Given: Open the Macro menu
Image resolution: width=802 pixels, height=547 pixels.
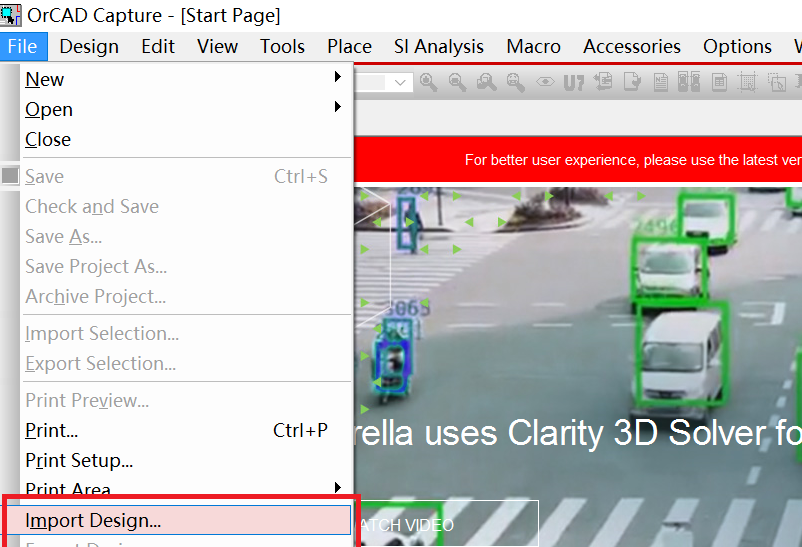Looking at the screenshot, I should coord(533,46).
